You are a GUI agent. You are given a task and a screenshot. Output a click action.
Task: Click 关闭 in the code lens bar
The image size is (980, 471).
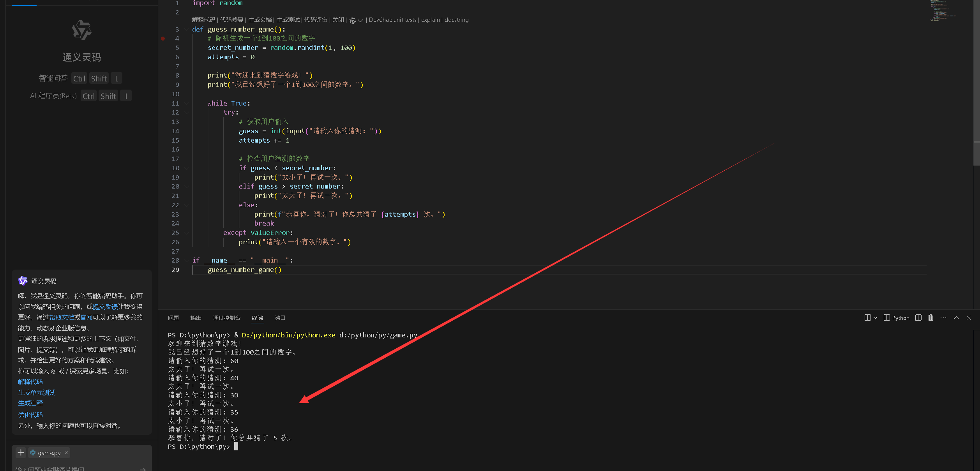338,20
